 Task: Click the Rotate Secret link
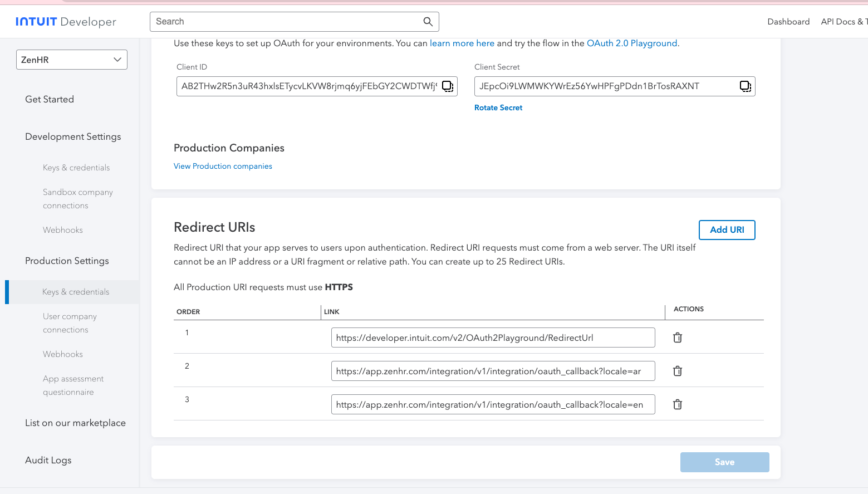pos(498,107)
